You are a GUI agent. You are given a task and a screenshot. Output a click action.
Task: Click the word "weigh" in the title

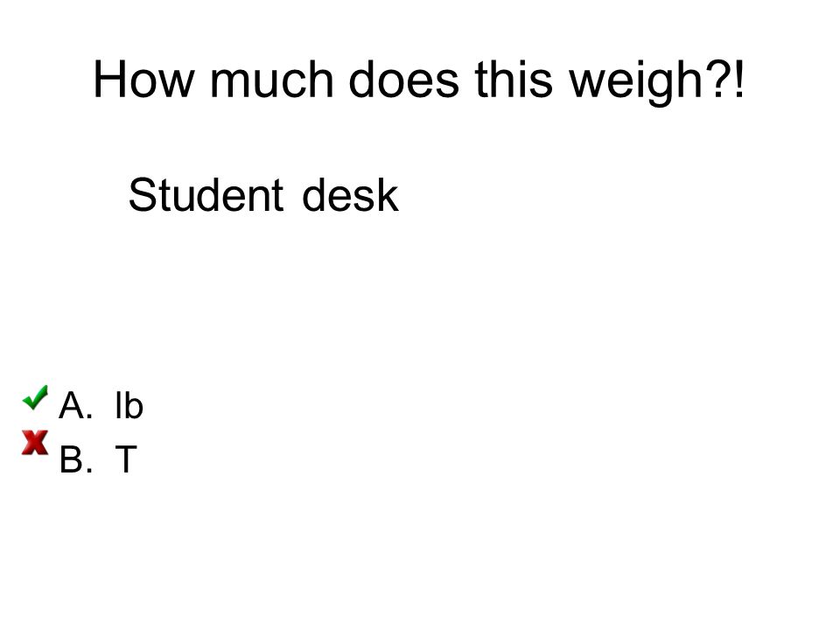pyautogui.click(x=635, y=80)
